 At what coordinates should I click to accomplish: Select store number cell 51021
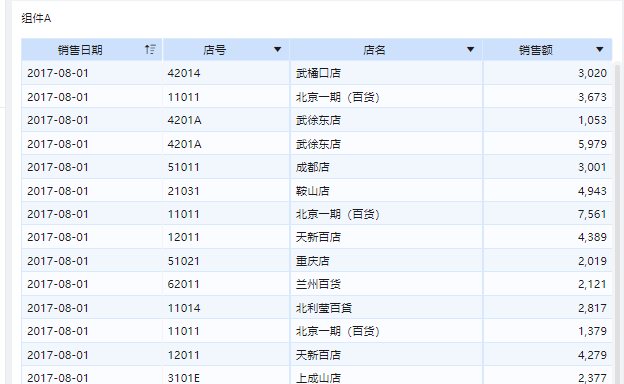226,261
